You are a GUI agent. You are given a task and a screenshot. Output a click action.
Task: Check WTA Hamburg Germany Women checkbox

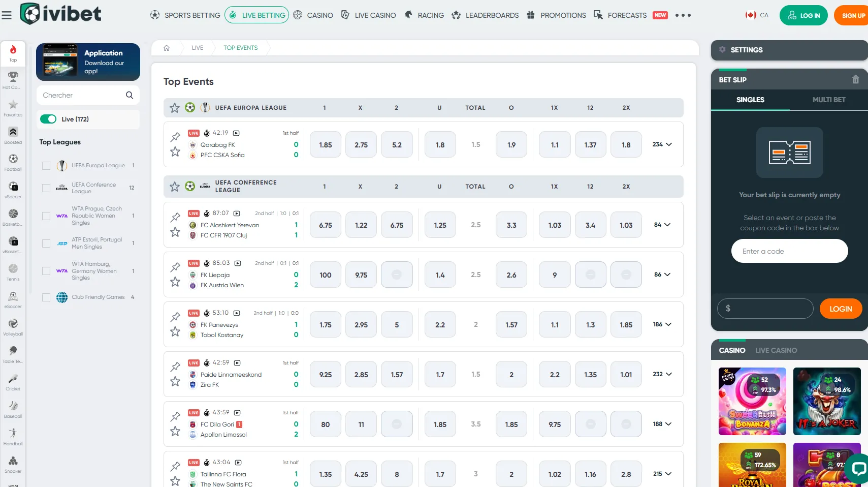coord(46,271)
